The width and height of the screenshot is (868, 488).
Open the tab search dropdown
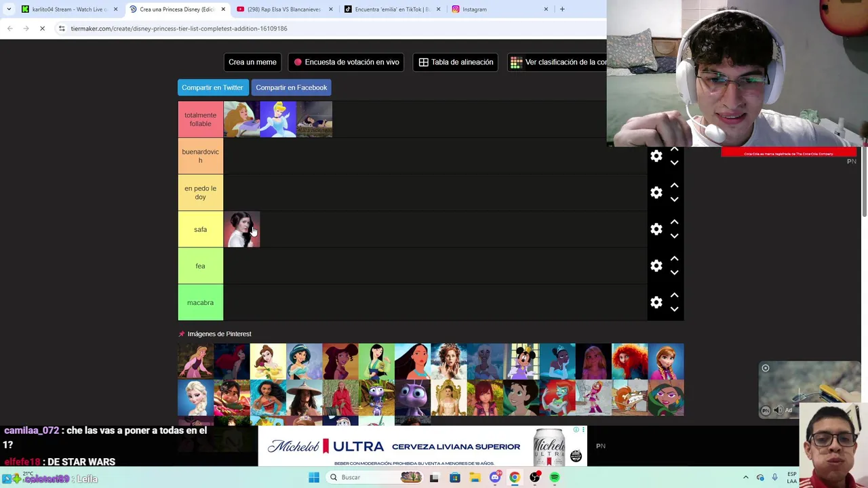[x=8, y=9]
